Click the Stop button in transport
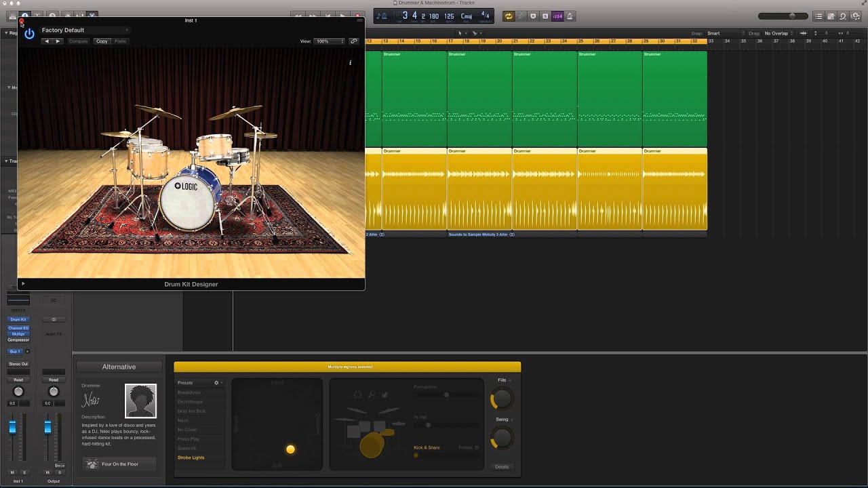Screen dimensions: 868x488 (x=328, y=16)
